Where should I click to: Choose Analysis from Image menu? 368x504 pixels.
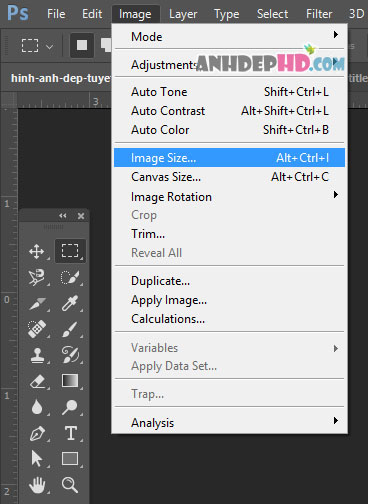tap(229, 423)
